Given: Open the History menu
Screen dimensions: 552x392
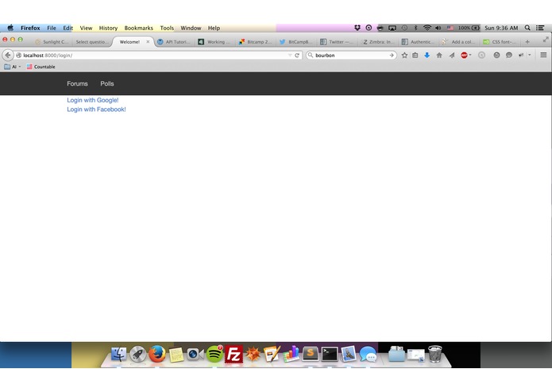Looking at the screenshot, I should (108, 28).
